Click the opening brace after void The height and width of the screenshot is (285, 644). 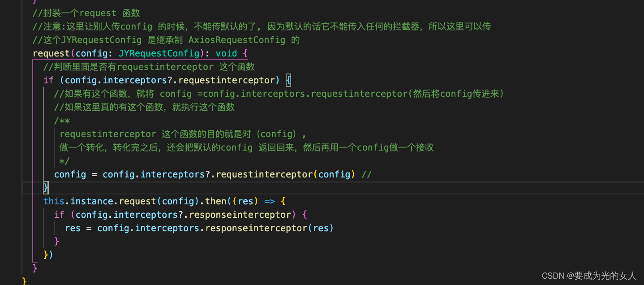click(245, 54)
